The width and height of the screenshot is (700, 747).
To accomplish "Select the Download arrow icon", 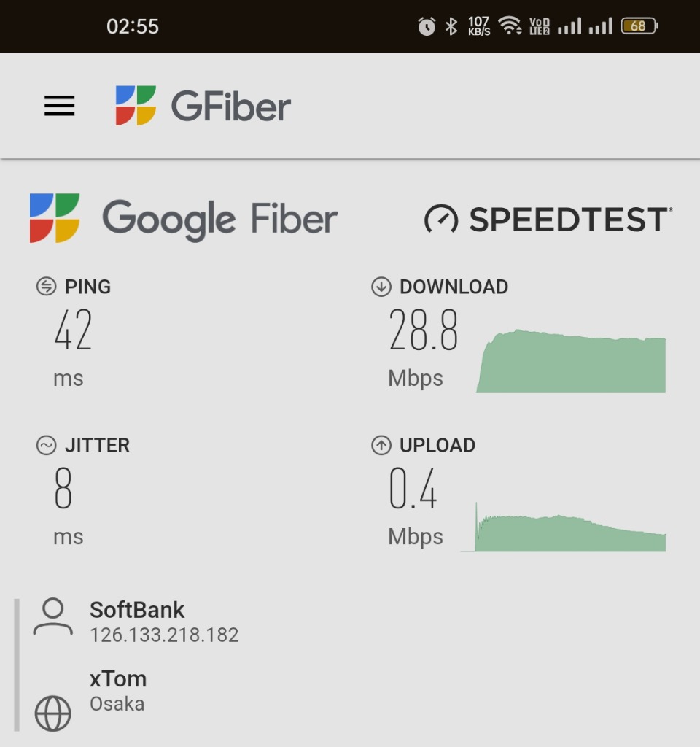I will tap(381, 287).
